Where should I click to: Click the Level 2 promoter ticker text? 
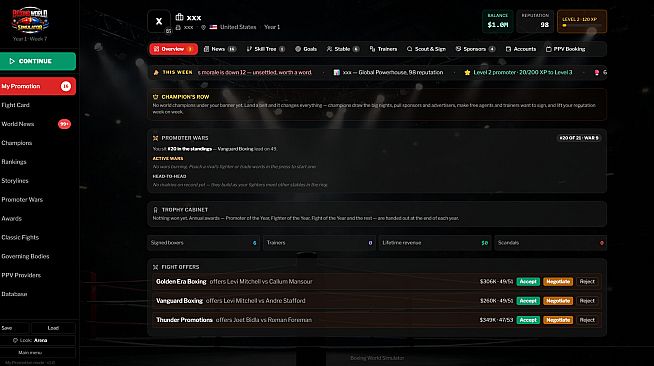(x=523, y=73)
